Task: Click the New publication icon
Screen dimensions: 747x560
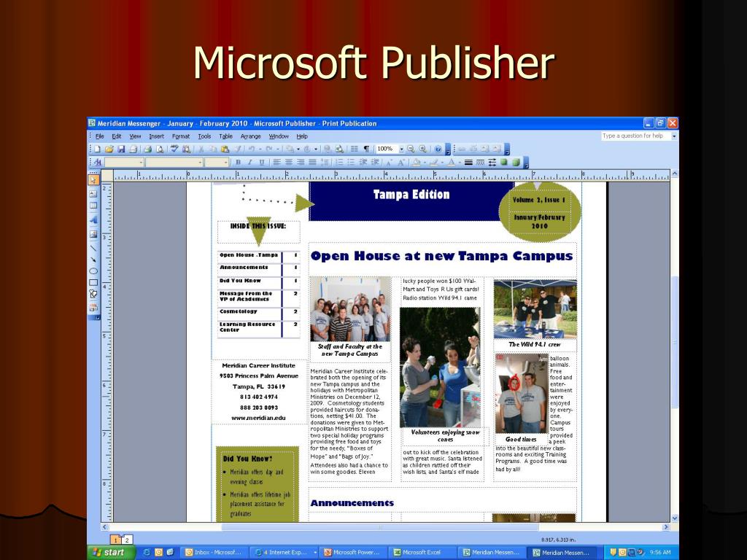Action: [97, 149]
